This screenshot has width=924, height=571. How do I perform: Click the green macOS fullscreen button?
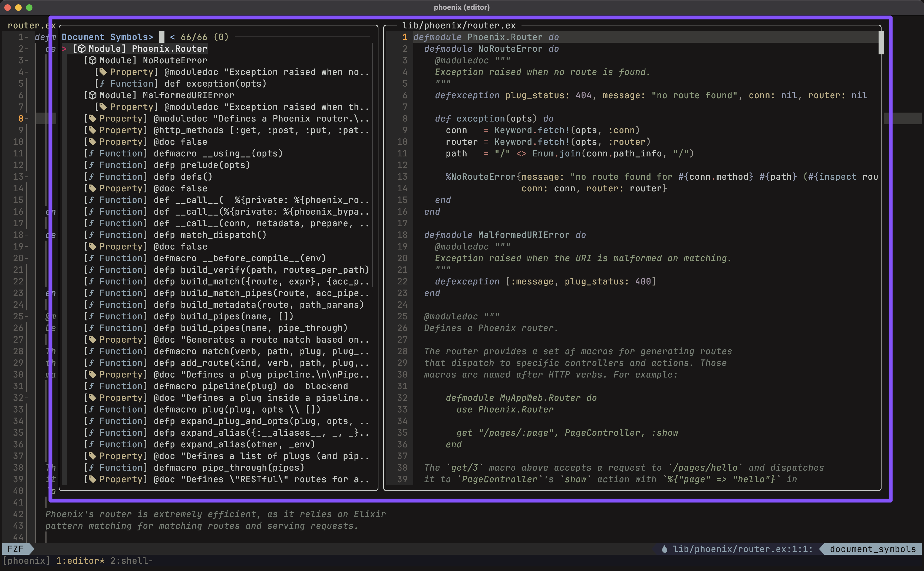click(x=29, y=8)
